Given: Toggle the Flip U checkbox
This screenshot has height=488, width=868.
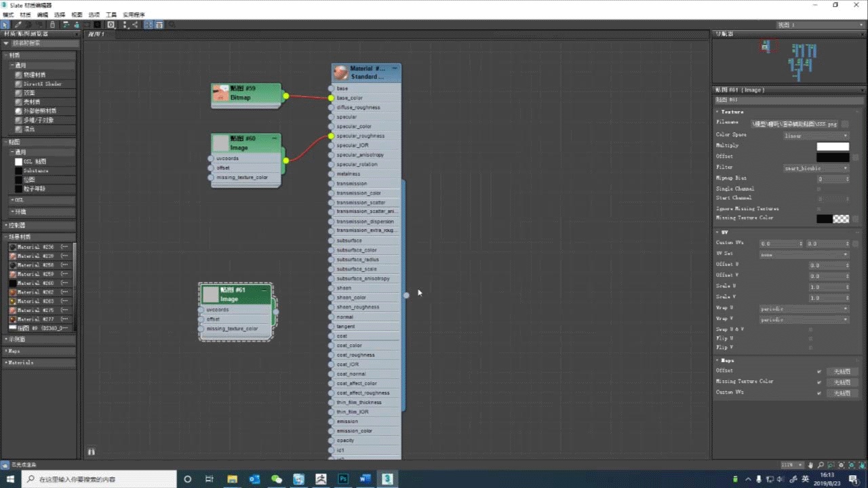Looking at the screenshot, I should pyautogui.click(x=810, y=338).
